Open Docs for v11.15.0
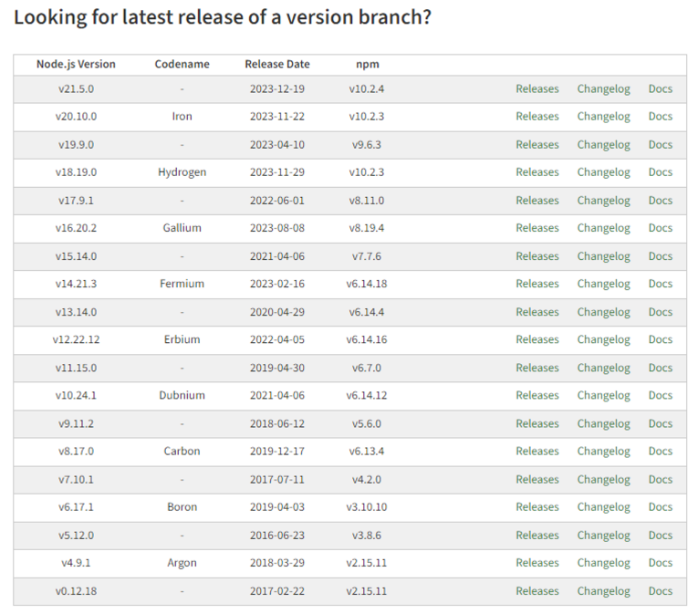697x612 pixels. [x=660, y=368]
